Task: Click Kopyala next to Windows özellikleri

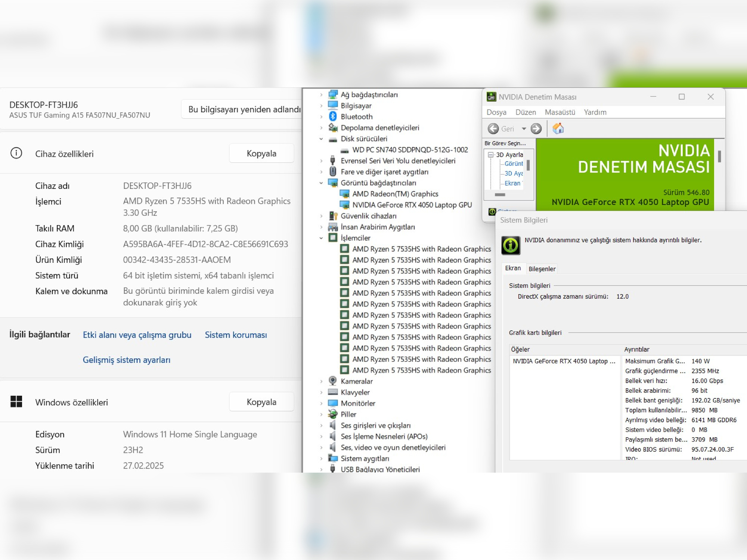Action: click(x=261, y=402)
